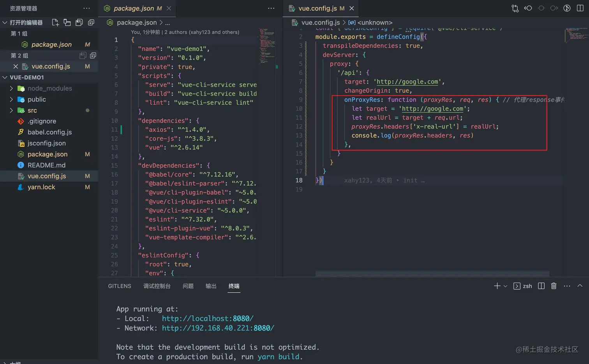Split the terminal panel
The height and width of the screenshot is (364, 589).
(x=541, y=286)
